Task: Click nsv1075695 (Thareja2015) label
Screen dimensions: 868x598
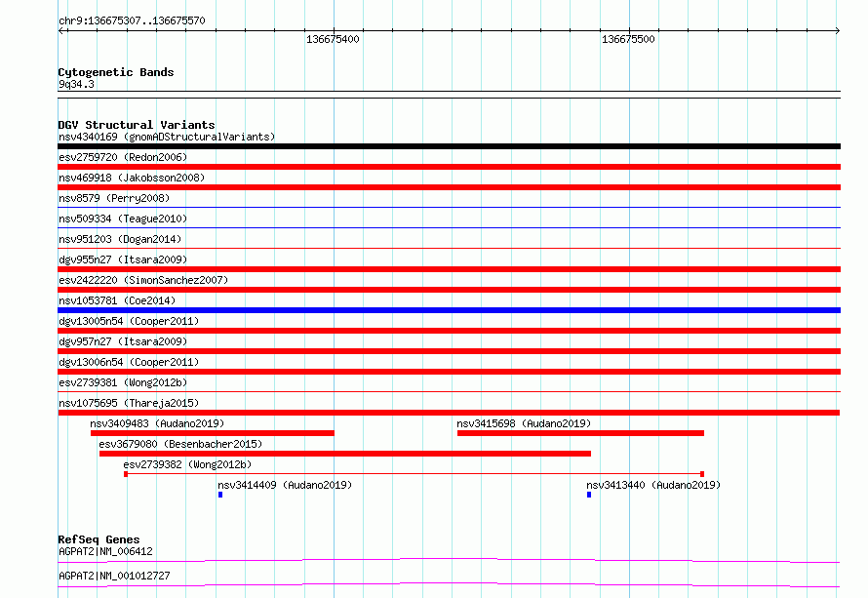Action: pos(129,403)
